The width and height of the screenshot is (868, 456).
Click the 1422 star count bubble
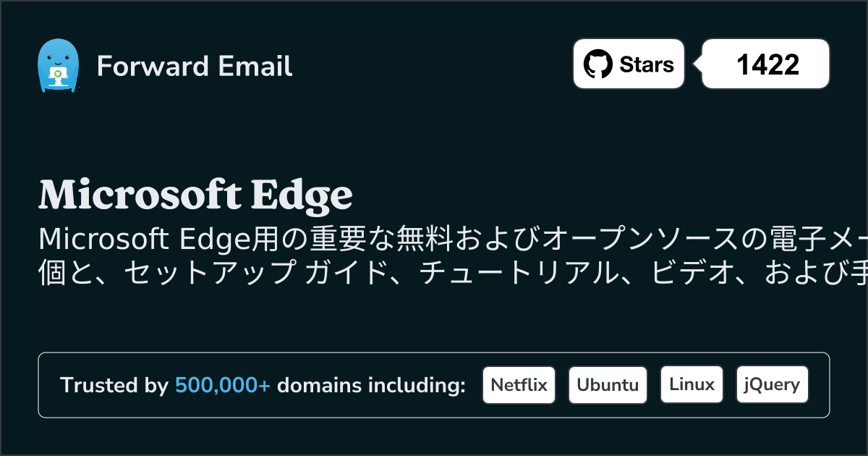pyautogui.click(x=767, y=64)
